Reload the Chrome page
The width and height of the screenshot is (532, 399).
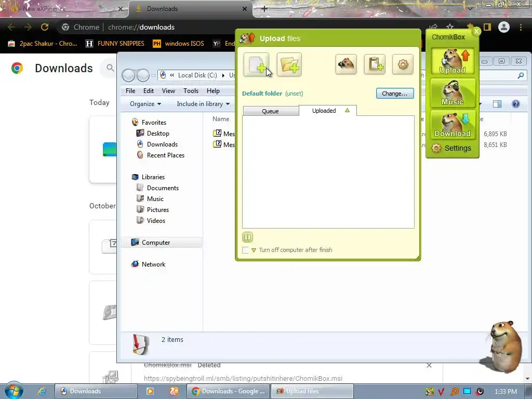pyautogui.click(x=45, y=27)
